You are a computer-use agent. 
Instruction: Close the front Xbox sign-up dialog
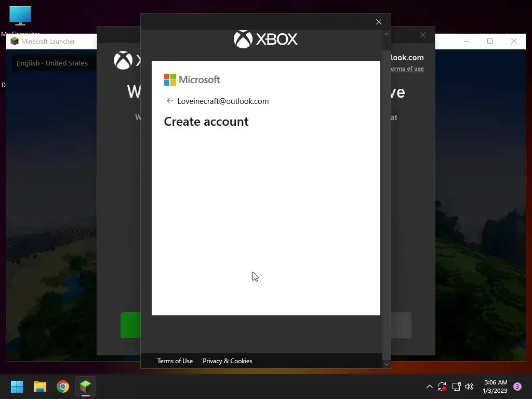point(379,22)
